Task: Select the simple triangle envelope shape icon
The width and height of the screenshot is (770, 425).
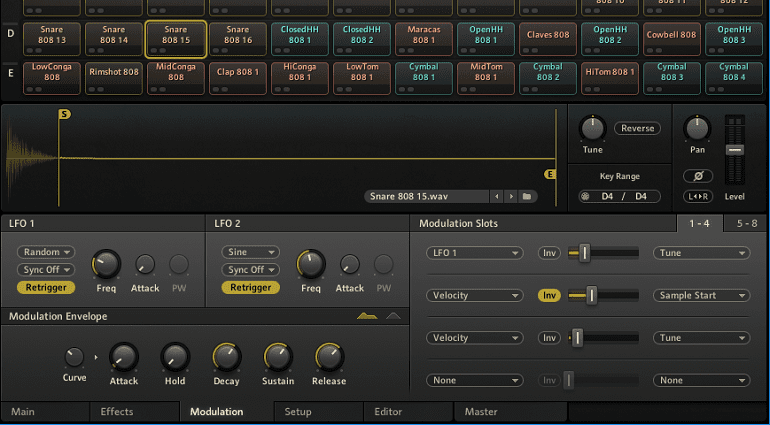Action: click(x=393, y=316)
